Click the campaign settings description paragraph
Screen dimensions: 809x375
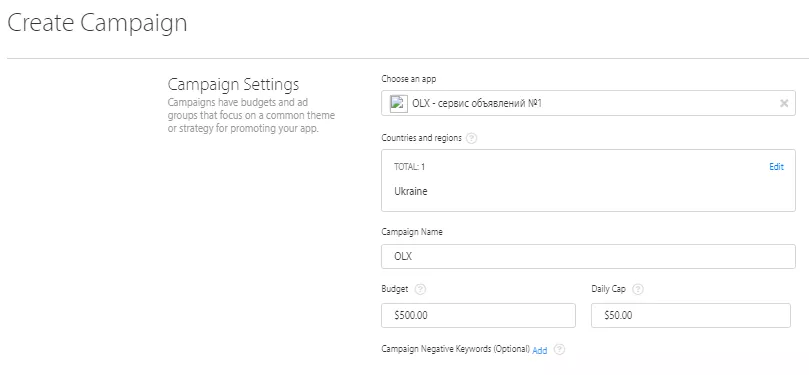251,116
